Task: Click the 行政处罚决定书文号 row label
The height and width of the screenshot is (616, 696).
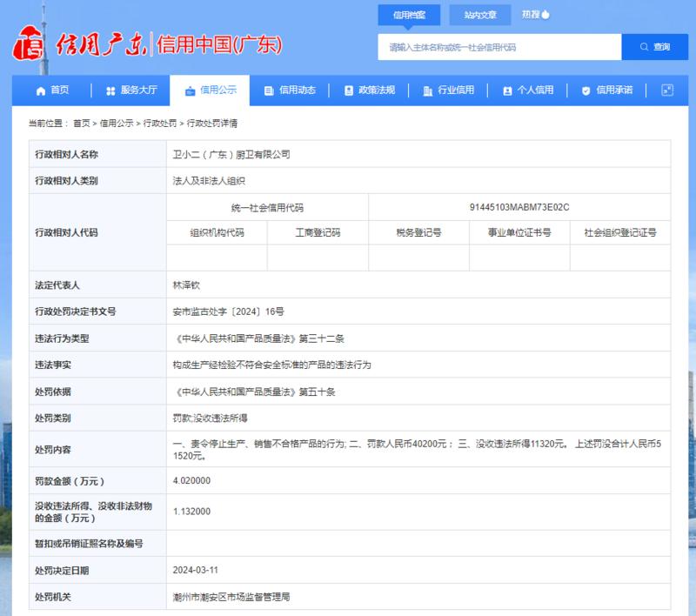Action: [76, 311]
